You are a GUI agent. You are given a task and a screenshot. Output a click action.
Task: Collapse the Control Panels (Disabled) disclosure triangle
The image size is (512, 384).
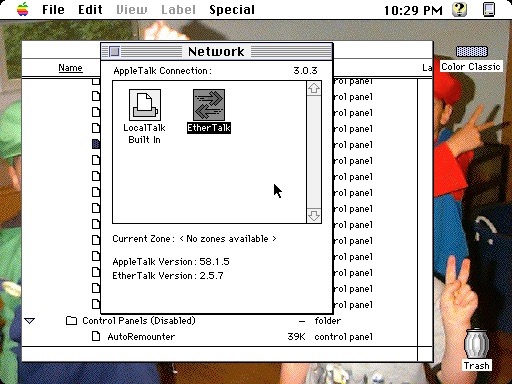pos(30,321)
